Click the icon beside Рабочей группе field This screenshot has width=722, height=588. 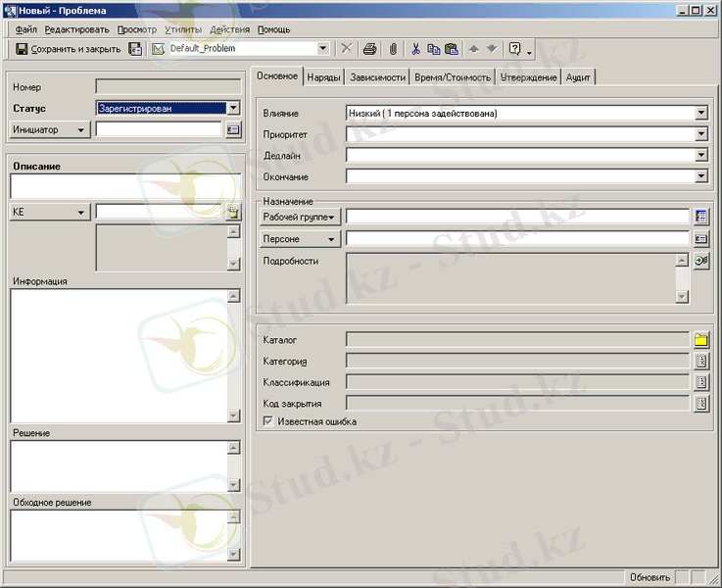click(701, 217)
